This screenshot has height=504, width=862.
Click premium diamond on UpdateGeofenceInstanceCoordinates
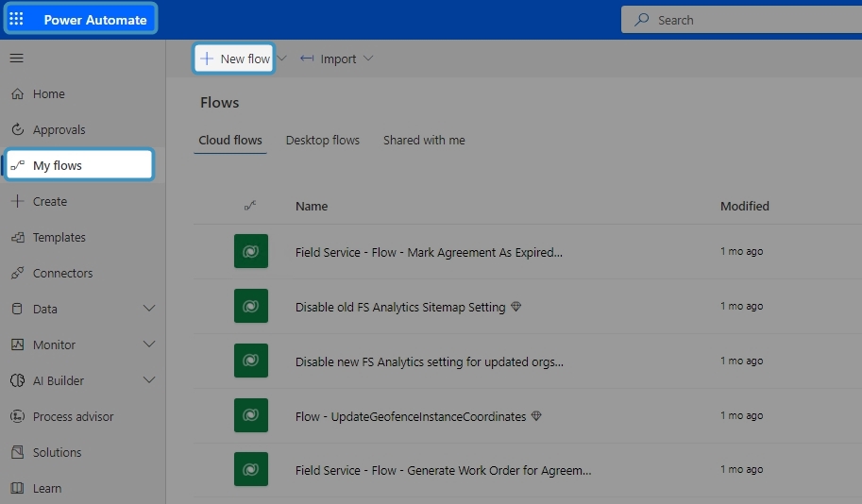coord(536,416)
